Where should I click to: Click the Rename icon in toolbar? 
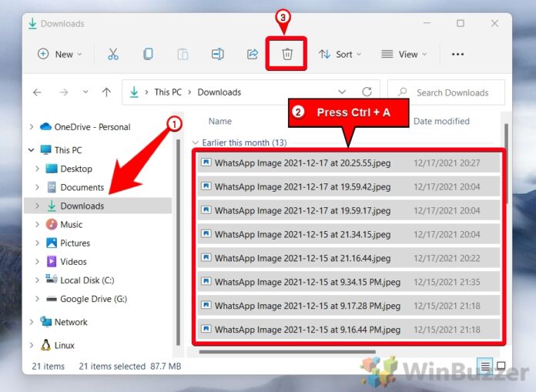tap(217, 54)
